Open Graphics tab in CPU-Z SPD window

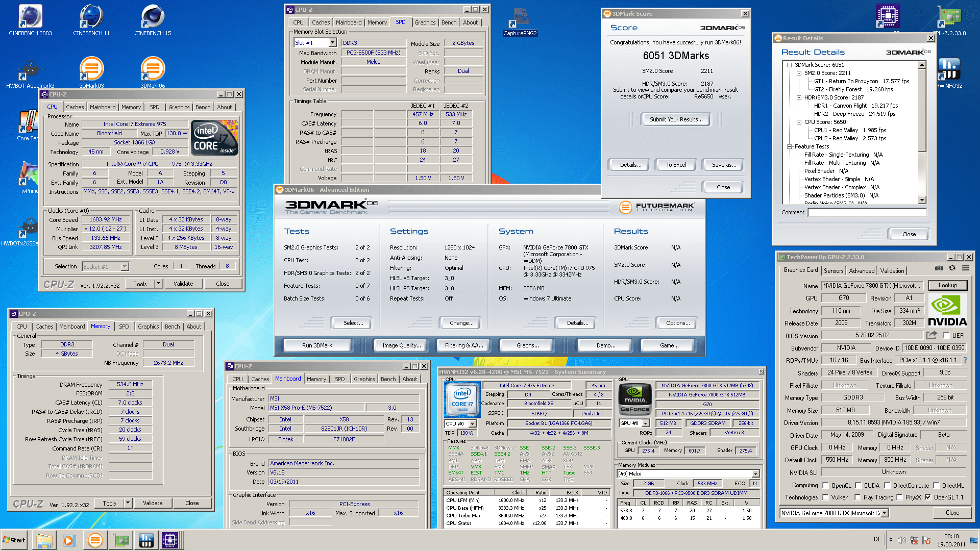tap(425, 22)
